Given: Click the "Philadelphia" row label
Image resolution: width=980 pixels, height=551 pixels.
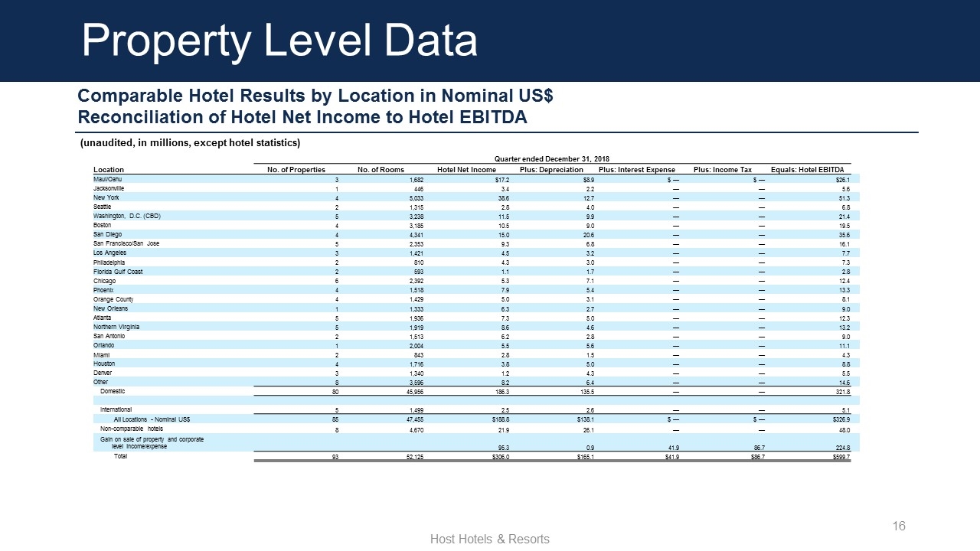Looking at the screenshot, I should [x=110, y=262].
